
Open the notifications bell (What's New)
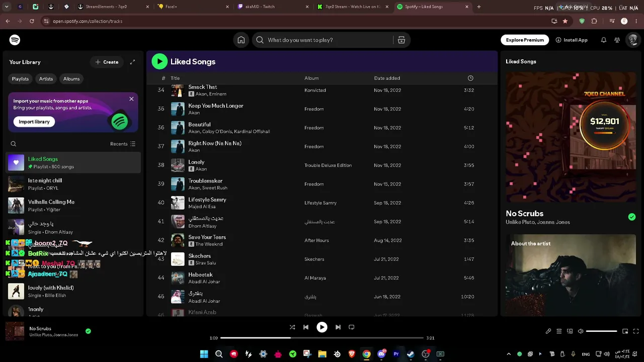click(x=604, y=40)
